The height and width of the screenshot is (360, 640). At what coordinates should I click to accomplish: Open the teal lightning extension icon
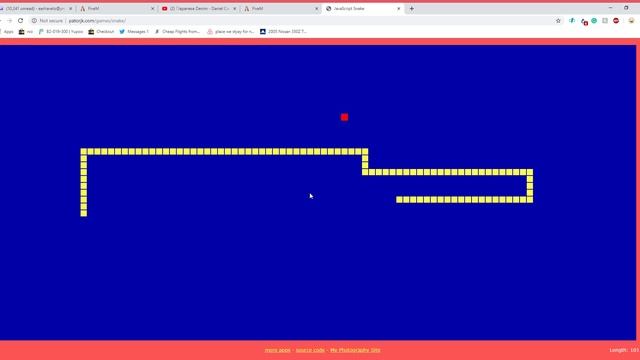[572, 21]
